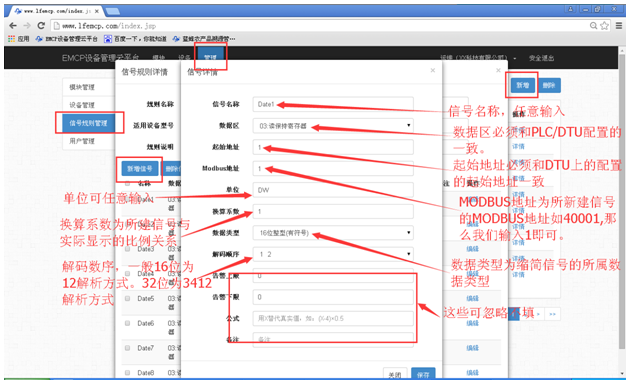Click the 单位 input field
This screenshot has height=382, width=630.
333,190
